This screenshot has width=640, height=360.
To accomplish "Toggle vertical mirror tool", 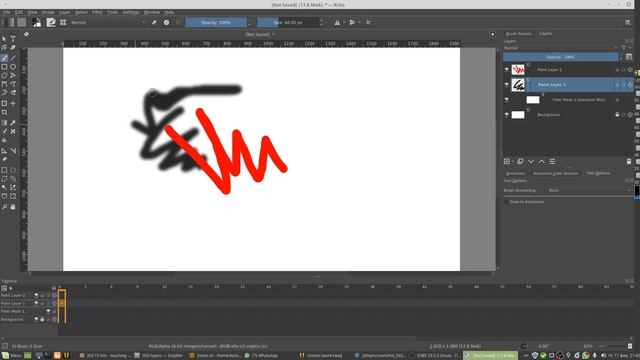I will pyautogui.click(x=352, y=22).
